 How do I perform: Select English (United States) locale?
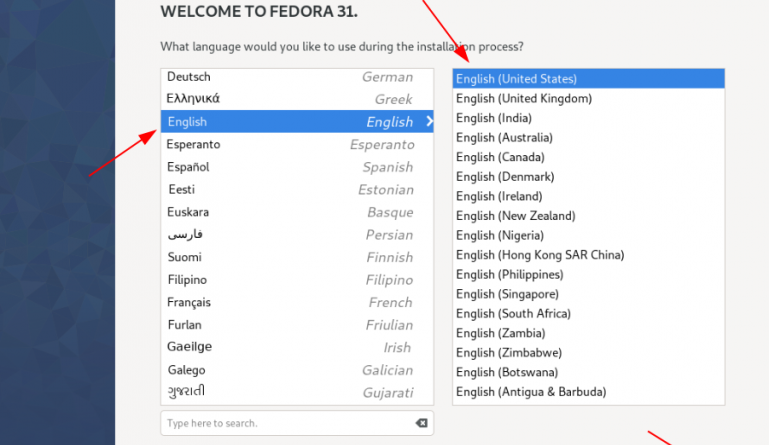pyautogui.click(x=587, y=79)
